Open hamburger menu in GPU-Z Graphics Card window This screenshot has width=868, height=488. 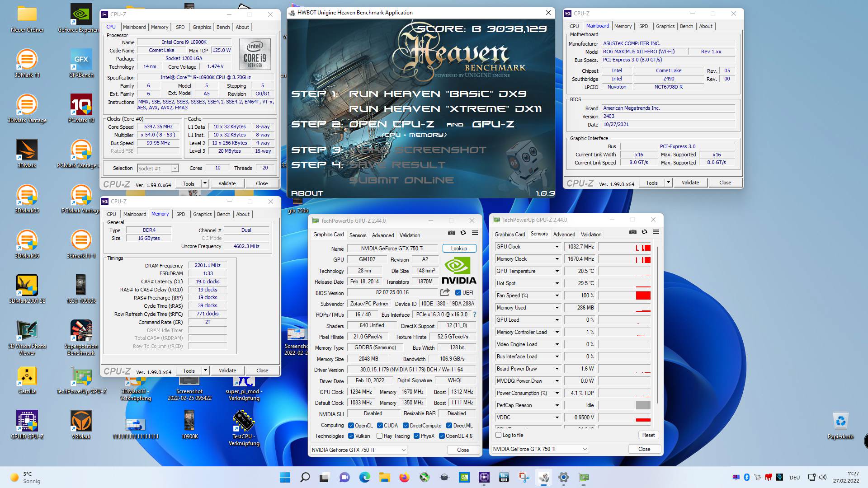pyautogui.click(x=475, y=233)
